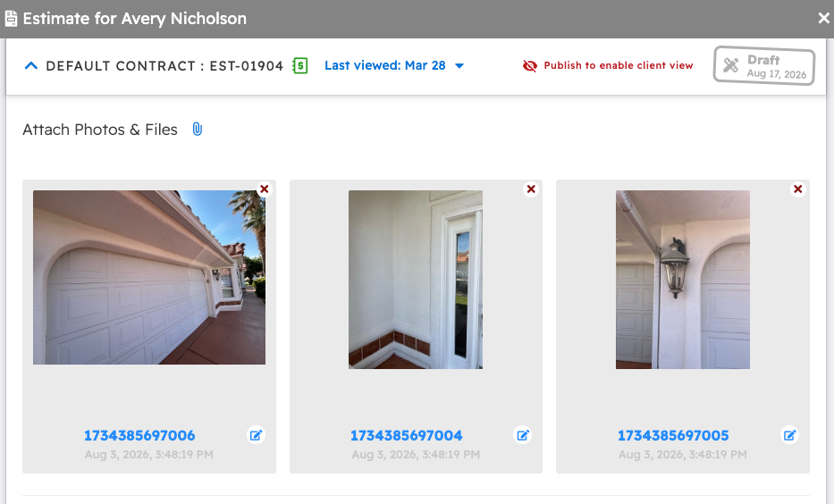Click the document icon beside Estimate title

(11, 19)
